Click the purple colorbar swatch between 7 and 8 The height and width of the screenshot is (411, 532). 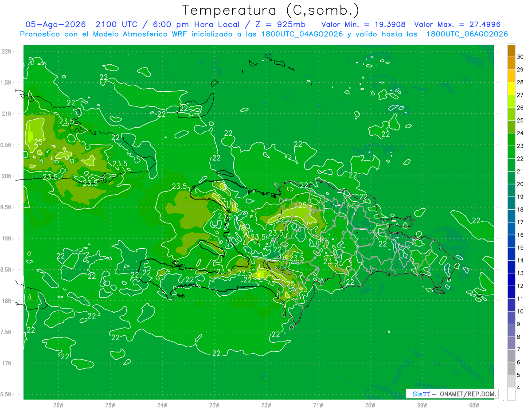511,344
